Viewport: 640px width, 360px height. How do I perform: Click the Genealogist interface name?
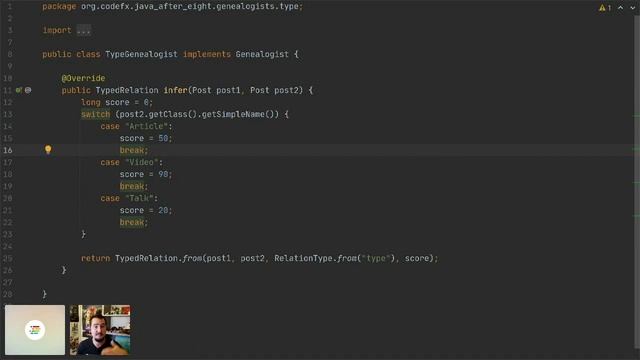tap(262, 54)
